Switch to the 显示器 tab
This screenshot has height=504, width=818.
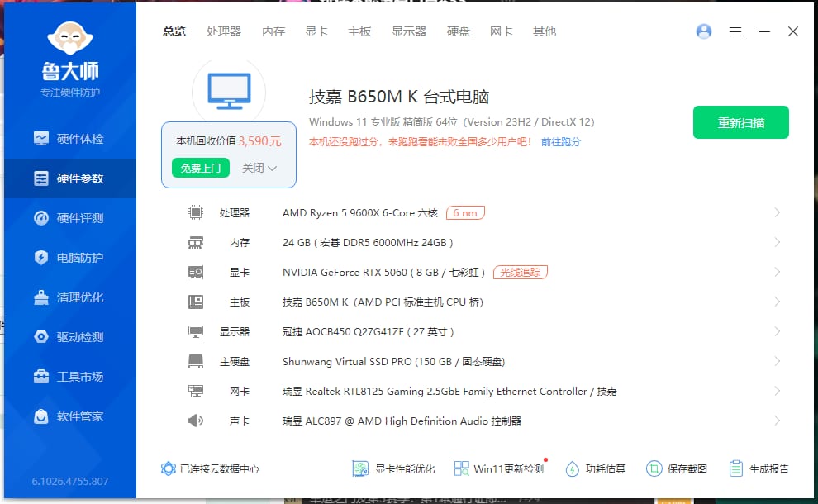click(x=409, y=32)
